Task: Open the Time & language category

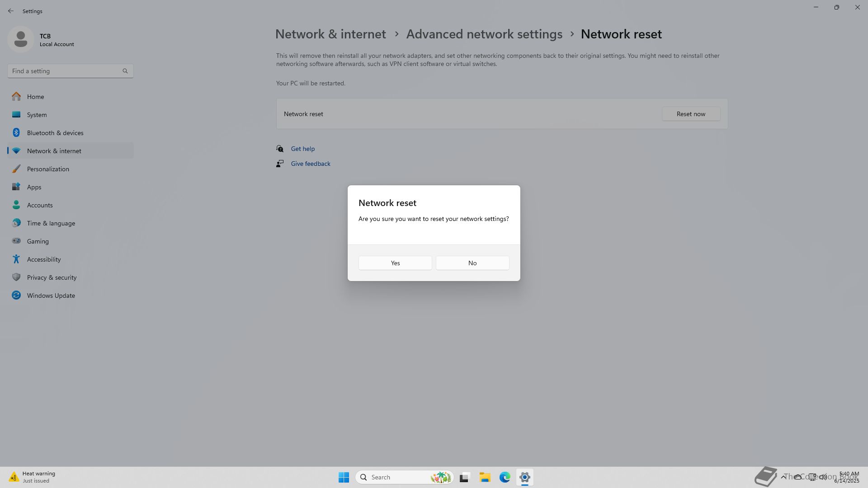Action: point(51,223)
